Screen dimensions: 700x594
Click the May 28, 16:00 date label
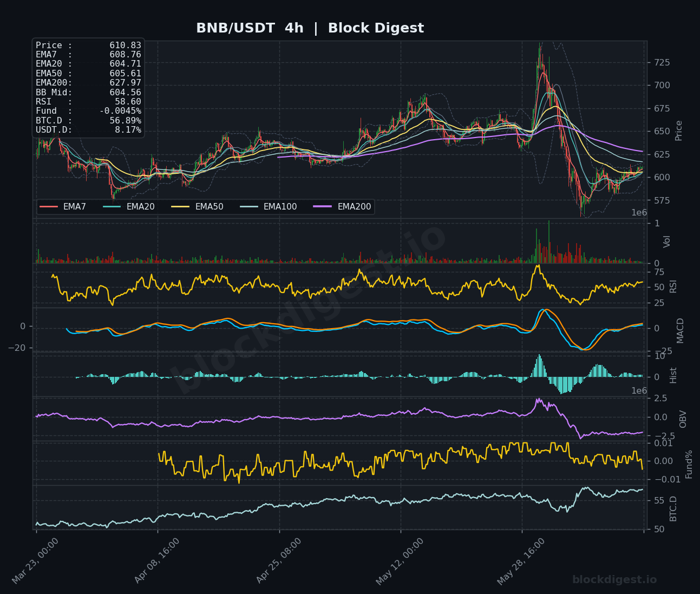pos(521,561)
